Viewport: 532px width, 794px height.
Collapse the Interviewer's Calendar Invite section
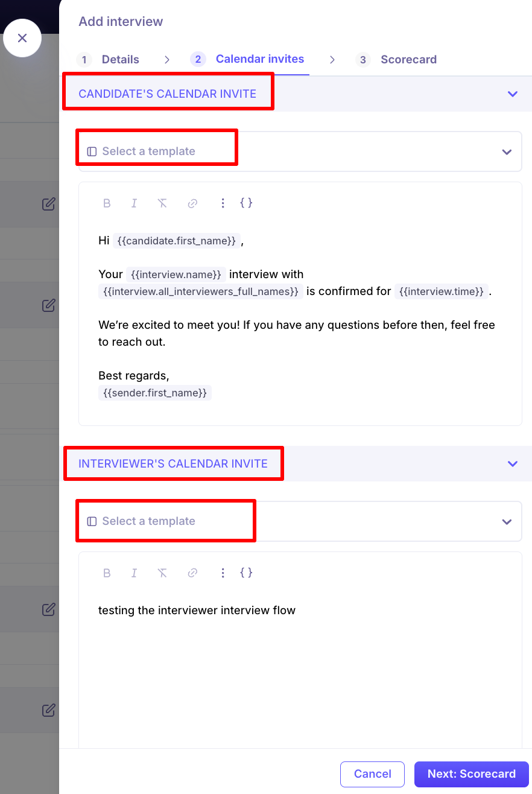pos(513,464)
